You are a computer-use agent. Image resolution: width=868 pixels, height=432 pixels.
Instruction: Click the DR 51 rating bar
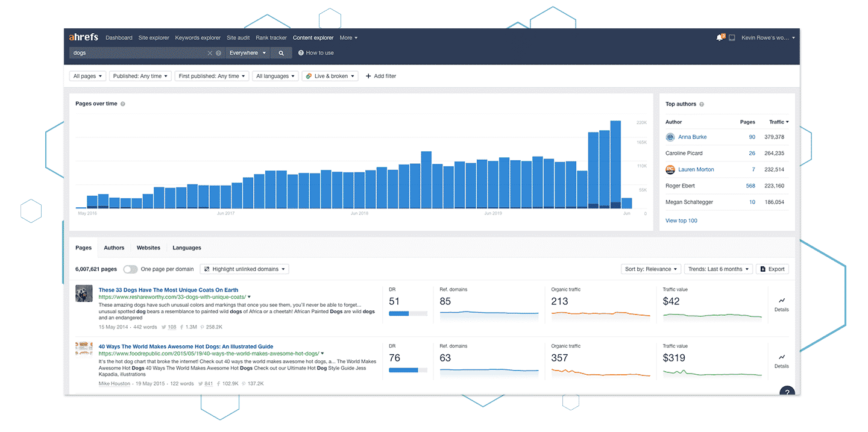(408, 313)
